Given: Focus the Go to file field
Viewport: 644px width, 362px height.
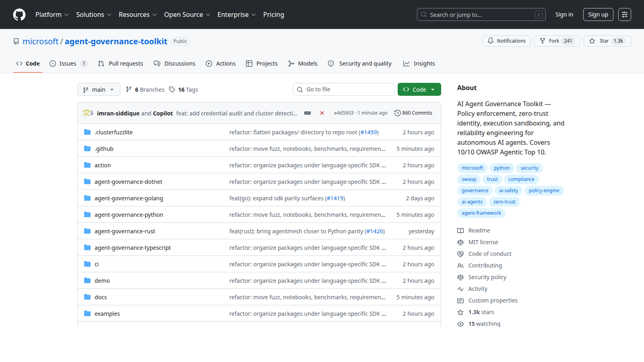Looking at the screenshot, I should (344, 89).
